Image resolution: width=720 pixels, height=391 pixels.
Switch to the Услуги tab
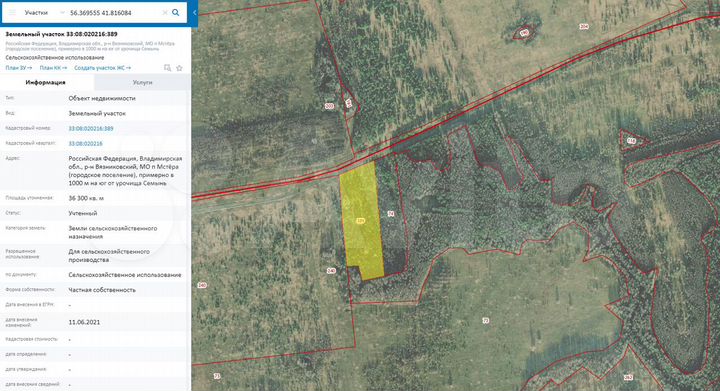142,83
